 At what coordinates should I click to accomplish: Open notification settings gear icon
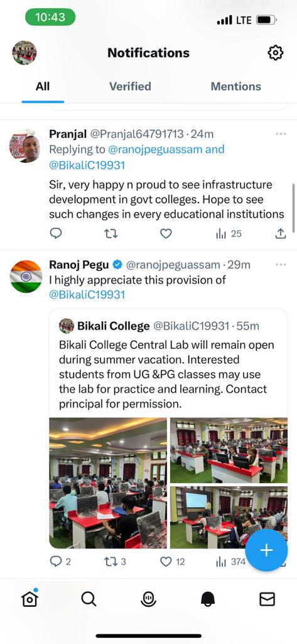point(275,53)
